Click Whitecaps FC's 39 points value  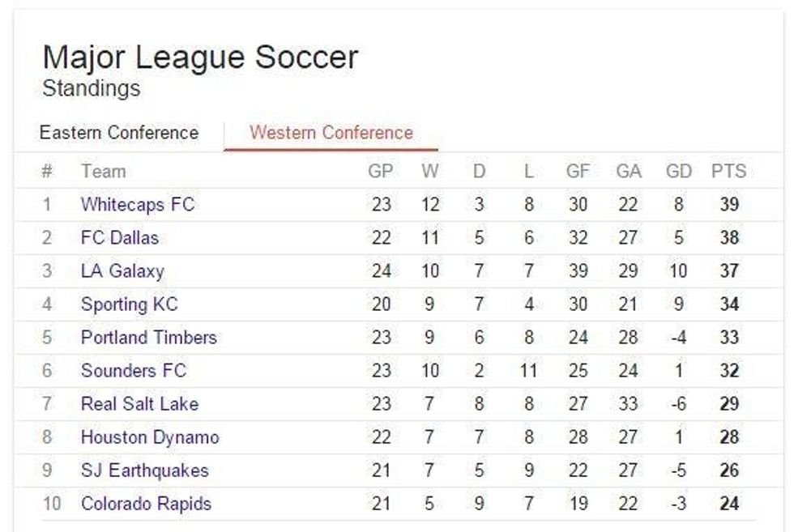coord(729,205)
